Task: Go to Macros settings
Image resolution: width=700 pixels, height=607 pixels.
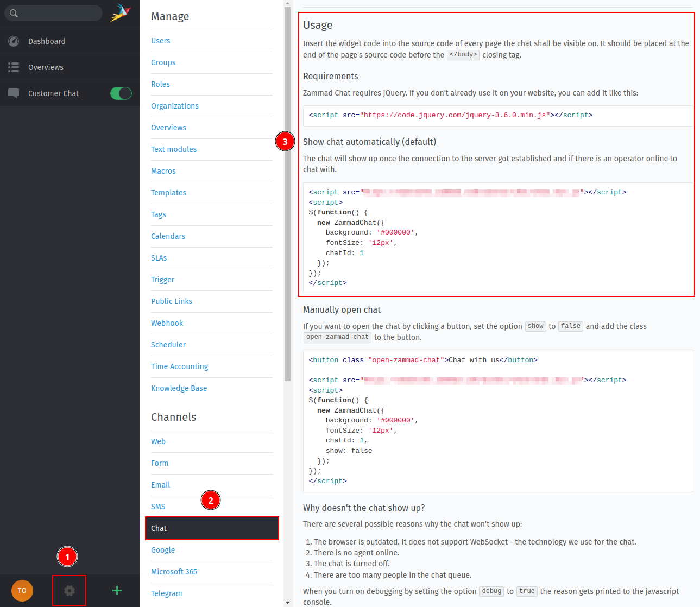Action: click(163, 171)
